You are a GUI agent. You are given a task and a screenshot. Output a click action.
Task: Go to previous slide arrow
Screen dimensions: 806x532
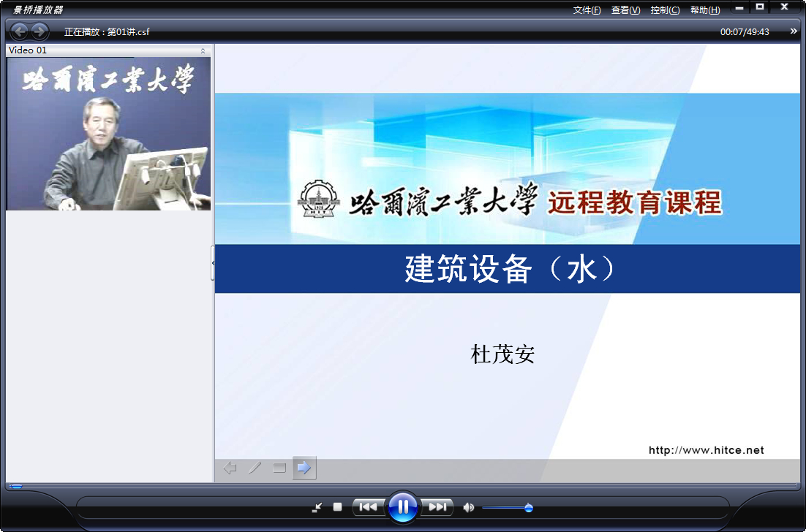(x=230, y=468)
